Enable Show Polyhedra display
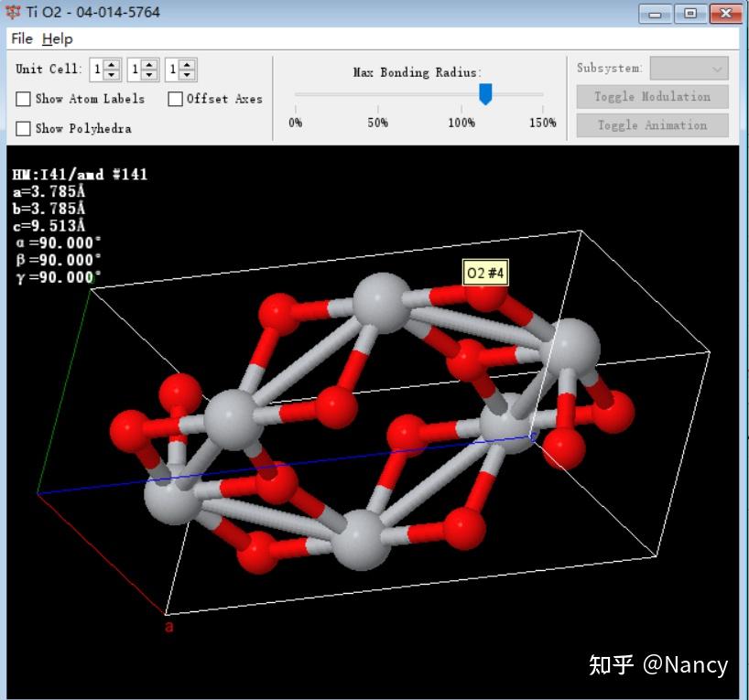This screenshot has width=749, height=700. tap(23, 128)
